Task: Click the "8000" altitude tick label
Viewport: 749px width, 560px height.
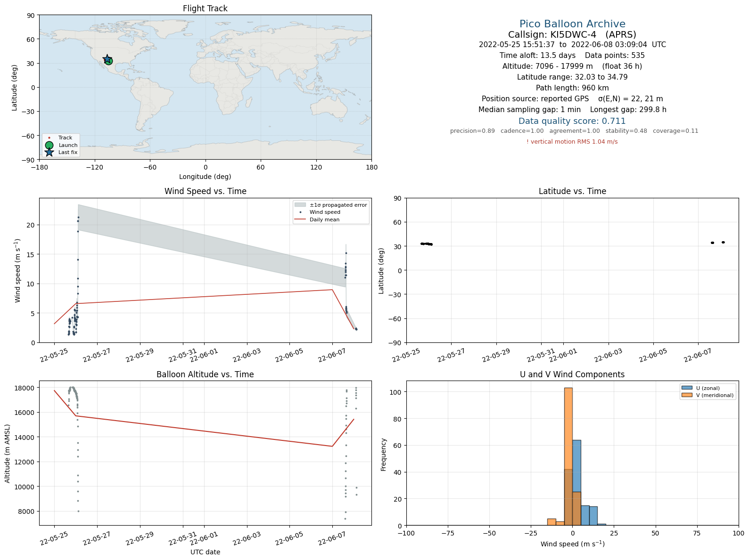Action: pos(26,511)
